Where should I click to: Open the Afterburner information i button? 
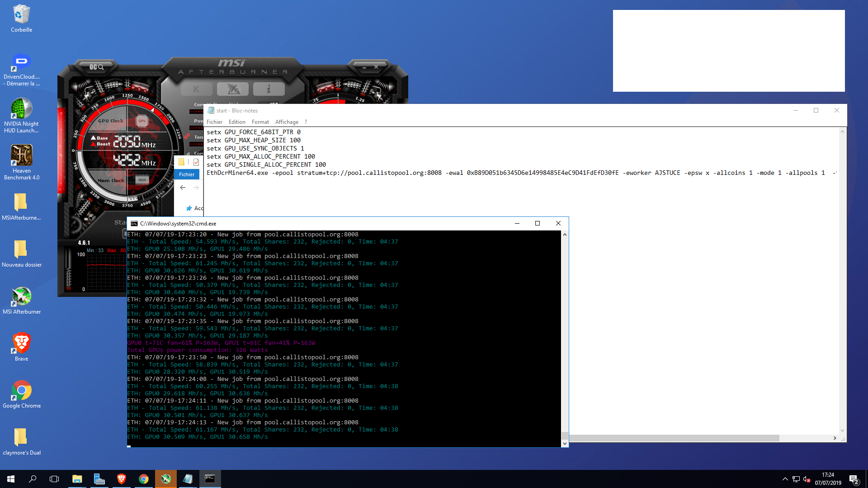coord(269,89)
